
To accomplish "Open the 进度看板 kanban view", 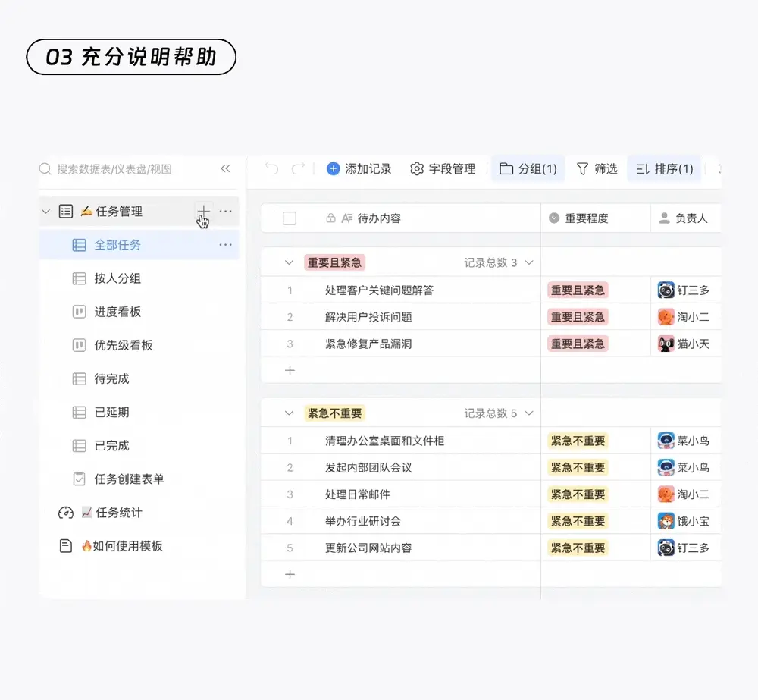I will [117, 312].
